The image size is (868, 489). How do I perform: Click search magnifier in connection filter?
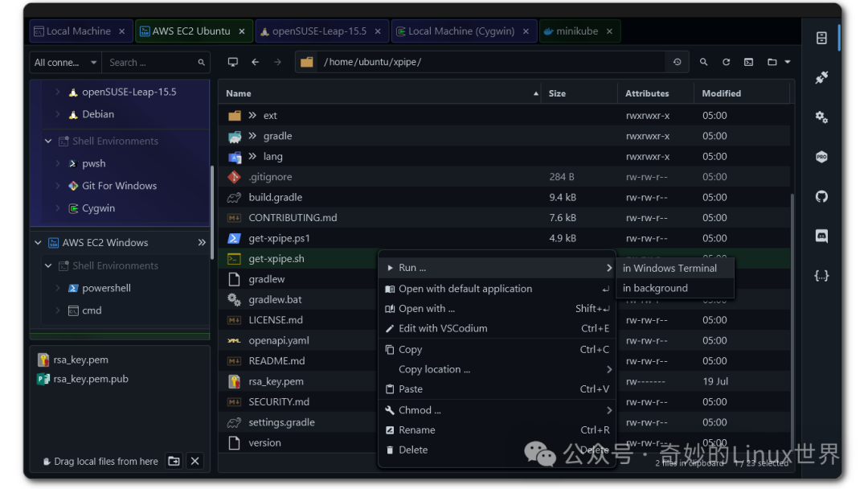click(202, 63)
